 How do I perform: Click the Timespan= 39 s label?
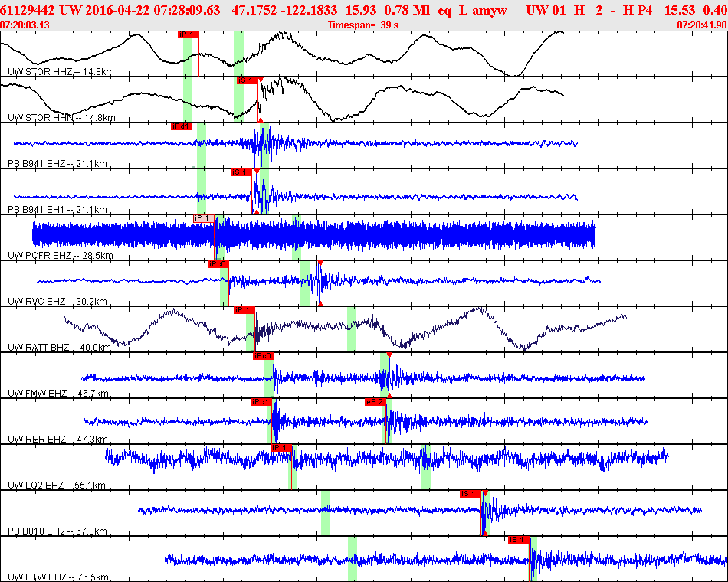pos(363,25)
